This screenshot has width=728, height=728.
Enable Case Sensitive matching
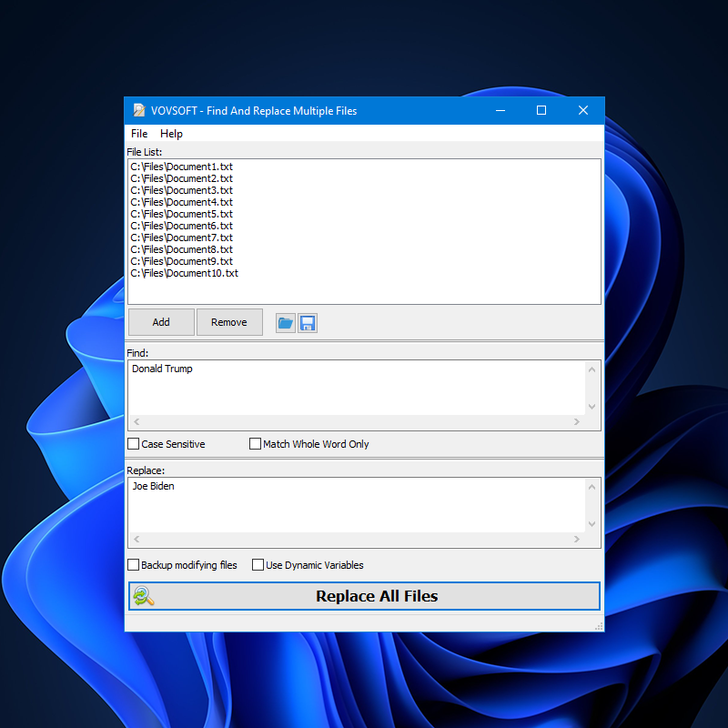pyautogui.click(x=132, y=444)
